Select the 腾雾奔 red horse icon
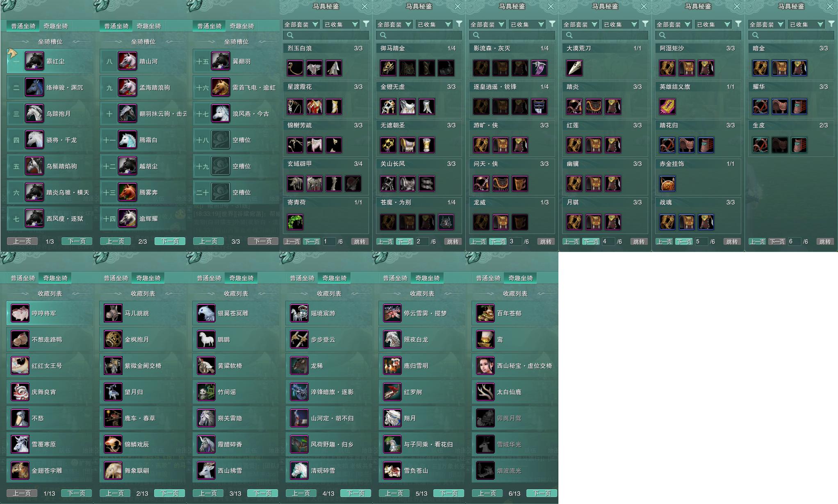The height and width of the screenshot is (504, 838). tap(128, 192)
